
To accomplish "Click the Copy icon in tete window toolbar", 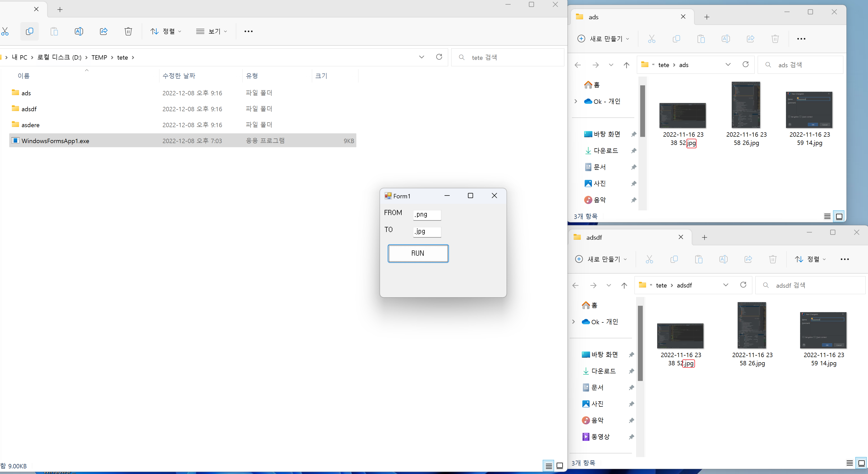I will [29, 31].
